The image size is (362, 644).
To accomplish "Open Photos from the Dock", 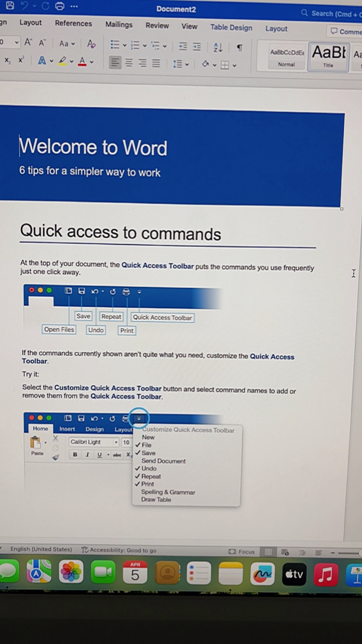I will tap(71, 571).
